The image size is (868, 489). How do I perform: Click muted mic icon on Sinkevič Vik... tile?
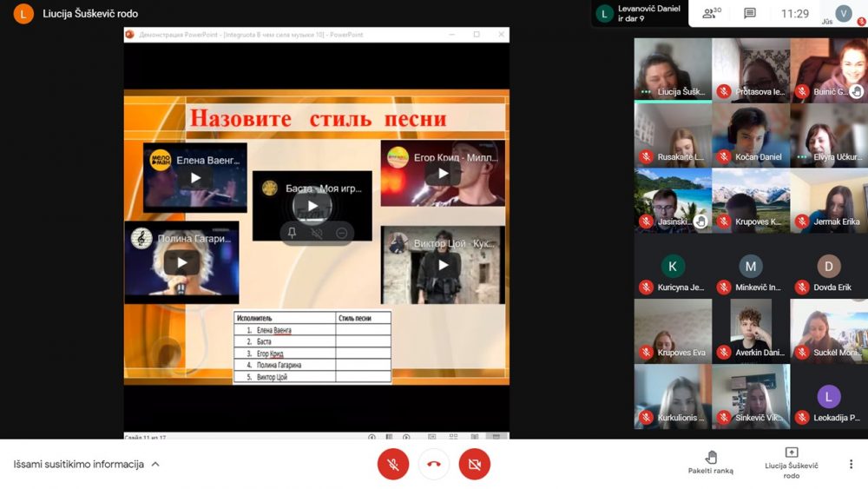pos(724,418)
